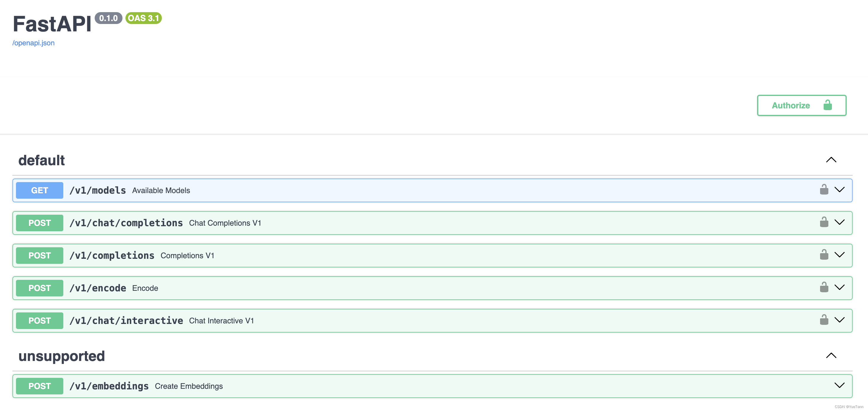Screen dimensions: 868x411
Task: Click the lock icon on /v1/models row
Action: pos(824,190)
